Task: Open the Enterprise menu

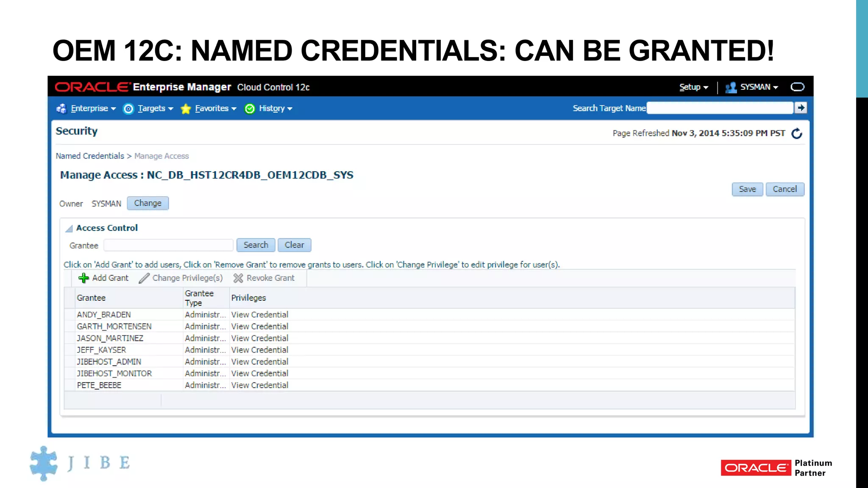Action: click(x=93, y=108)
